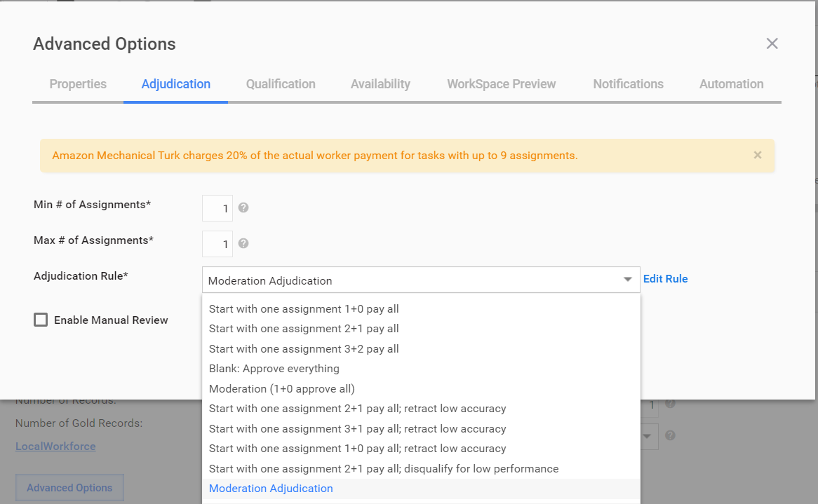This screenshot has height=504, width=818.
Task: Go to the Availability tab
Action: 380,84
